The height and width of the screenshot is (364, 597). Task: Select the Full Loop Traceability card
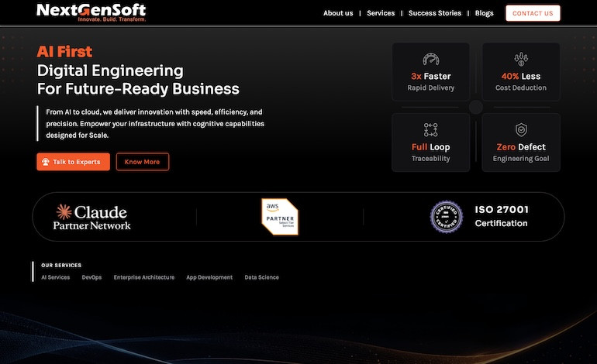[x=430, y=143]
